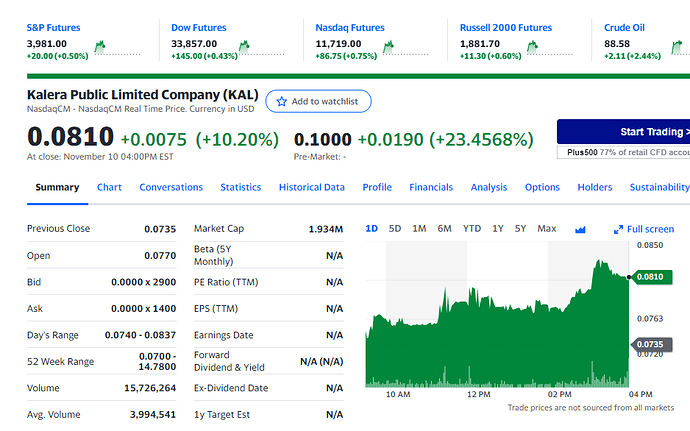View the Analysis tab

click(489, 188)
